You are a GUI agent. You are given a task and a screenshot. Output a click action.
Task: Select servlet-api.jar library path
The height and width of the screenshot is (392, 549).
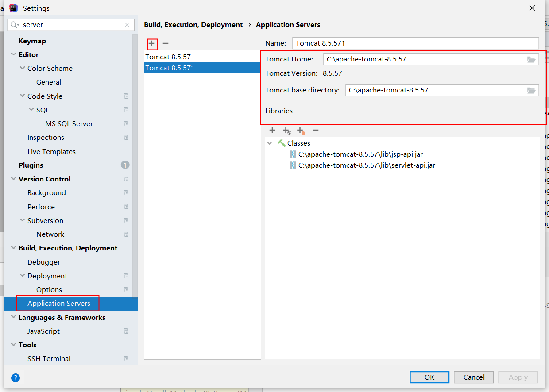367,165
